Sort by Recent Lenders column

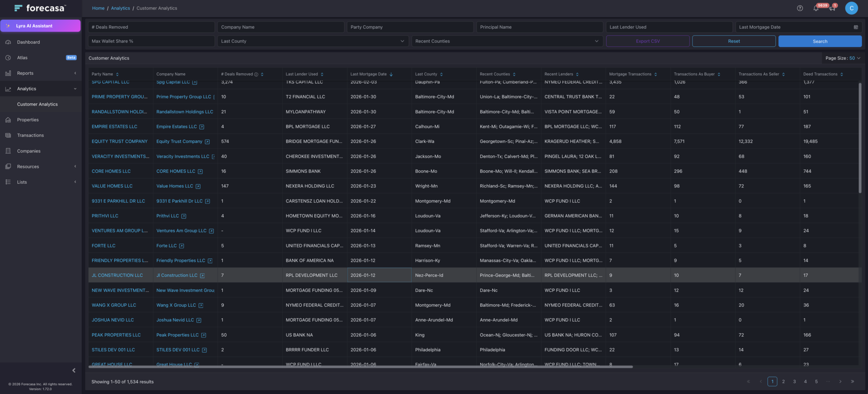pos(577,74)
